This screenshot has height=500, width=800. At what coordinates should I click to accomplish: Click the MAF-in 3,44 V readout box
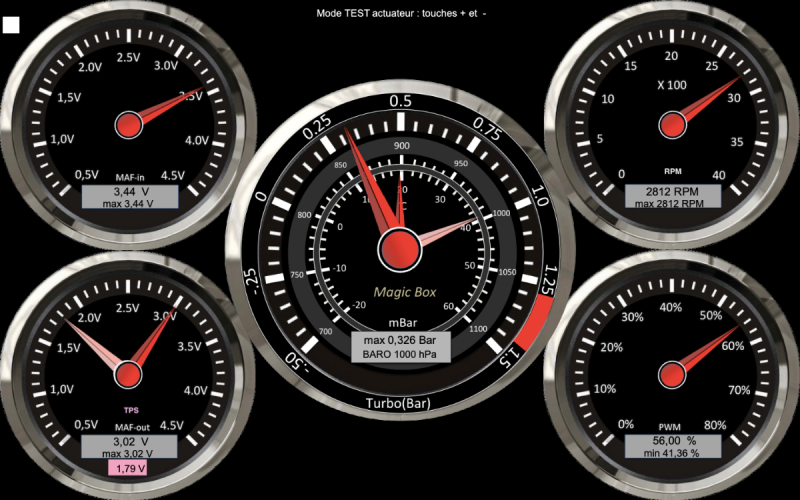point(130,197)
